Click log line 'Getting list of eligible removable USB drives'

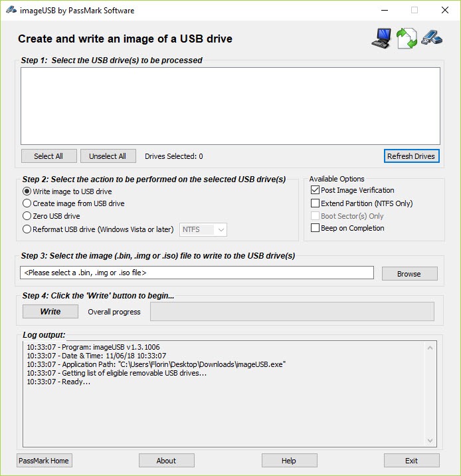coord(116,373)
